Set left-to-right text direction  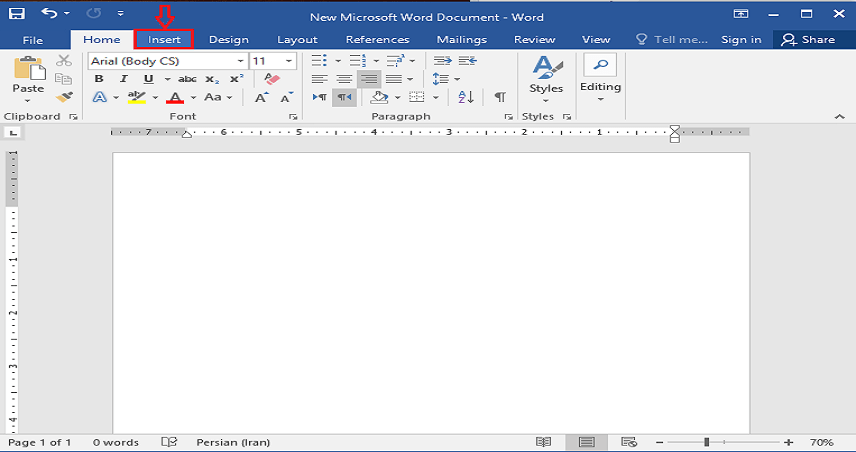[320, 97]
